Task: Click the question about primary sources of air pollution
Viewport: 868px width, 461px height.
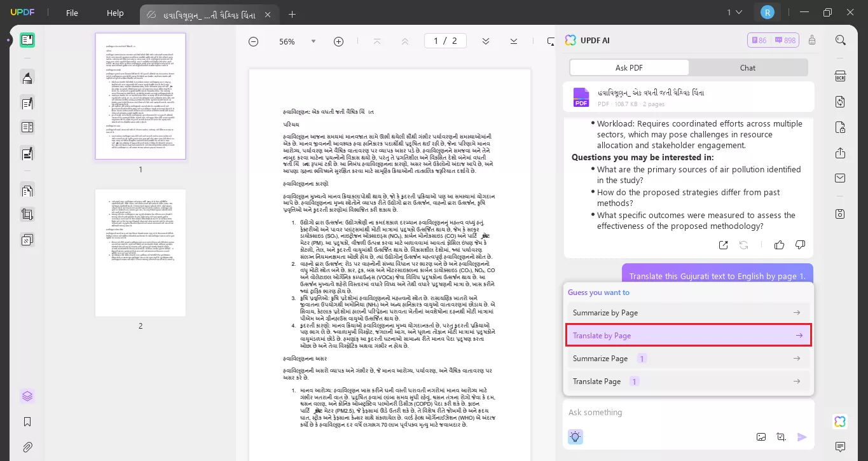Action: coord(699,175)
